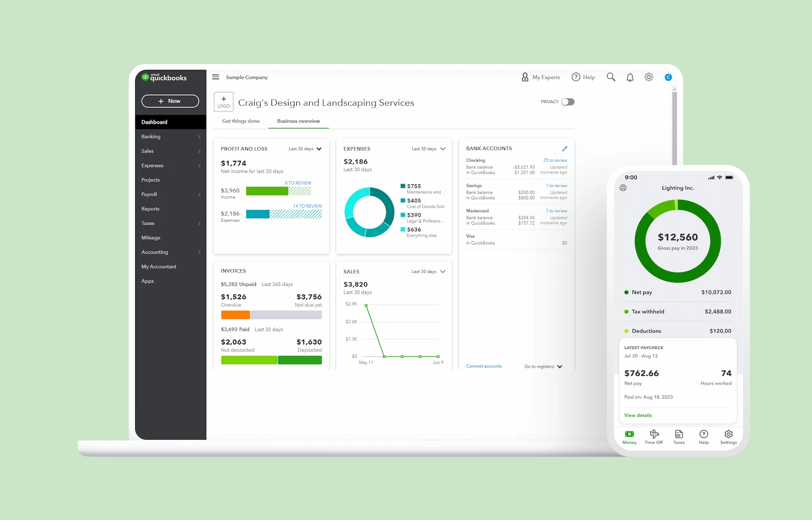Click the blue profile avatar
Screen dimensions: 812x520
pos(668,77)
